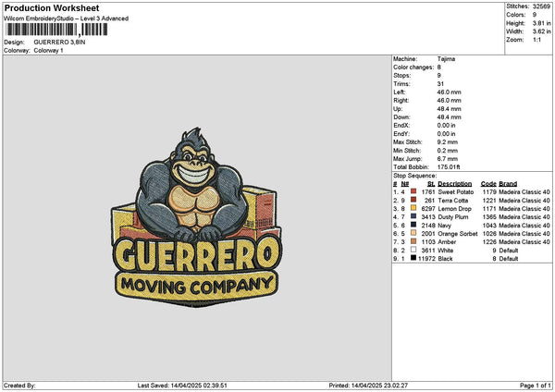Click the Trims value 31

coord(440,84)
